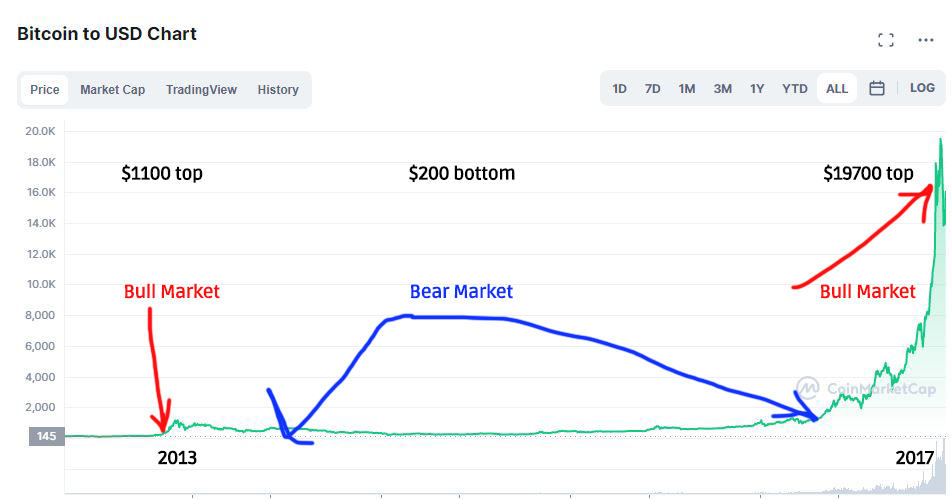Image resolution: width=952 pixels, height=500 pixels.
Task: Click the fullscreen expand icon
Action: (885, 40)
